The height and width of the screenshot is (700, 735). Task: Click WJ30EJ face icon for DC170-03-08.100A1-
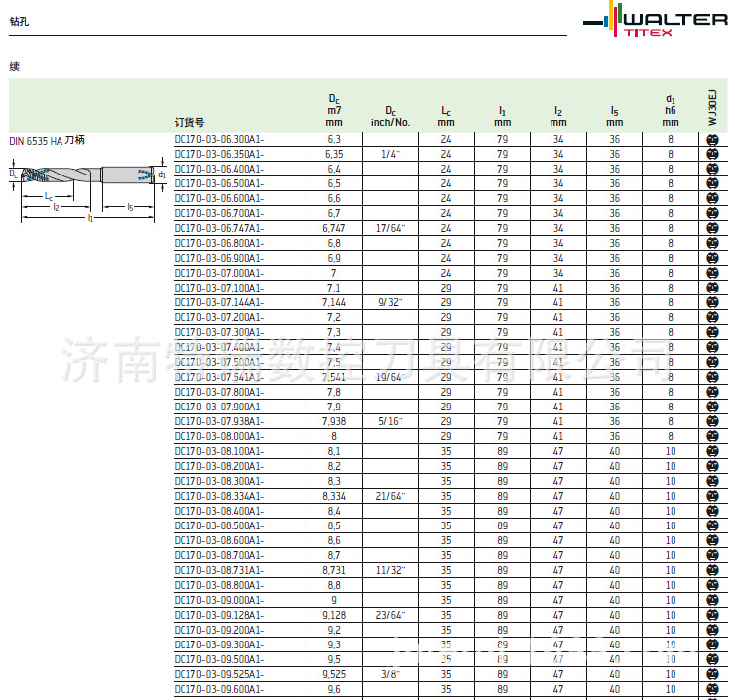point(712,451)
